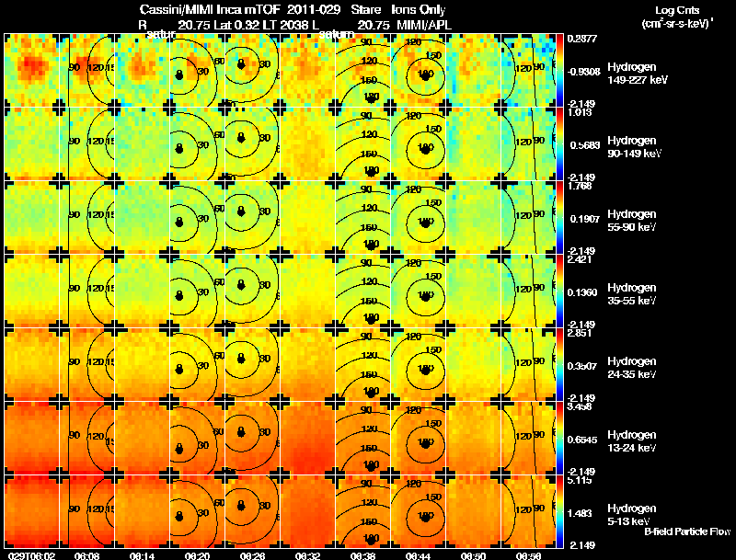The image size is (736, 560).
Task: Click the 2.421 colorbar maximum value
Action: coord(580,259)
